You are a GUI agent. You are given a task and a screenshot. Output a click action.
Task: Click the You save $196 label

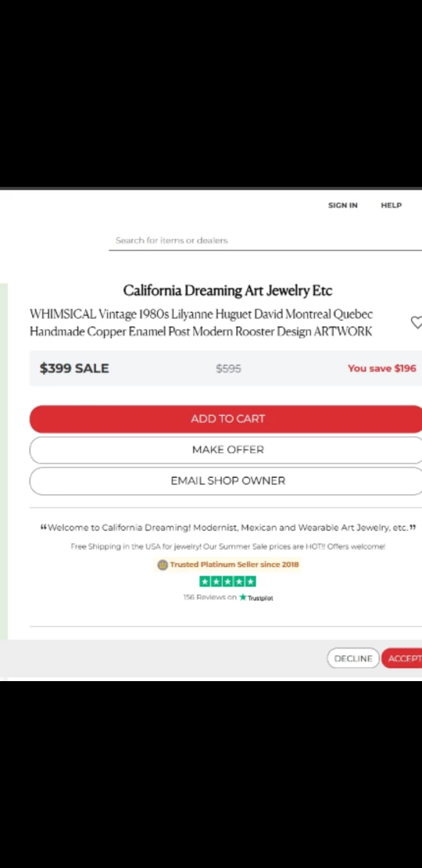point(381,368)
